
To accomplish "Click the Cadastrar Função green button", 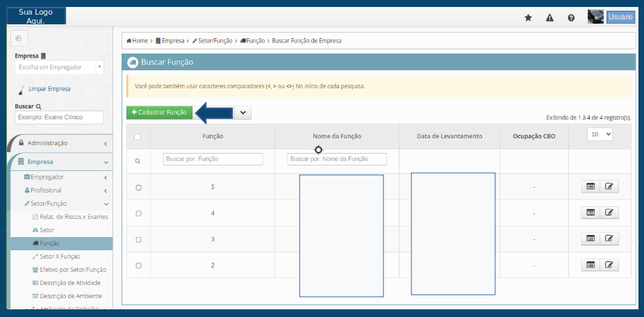I will 159,112.
